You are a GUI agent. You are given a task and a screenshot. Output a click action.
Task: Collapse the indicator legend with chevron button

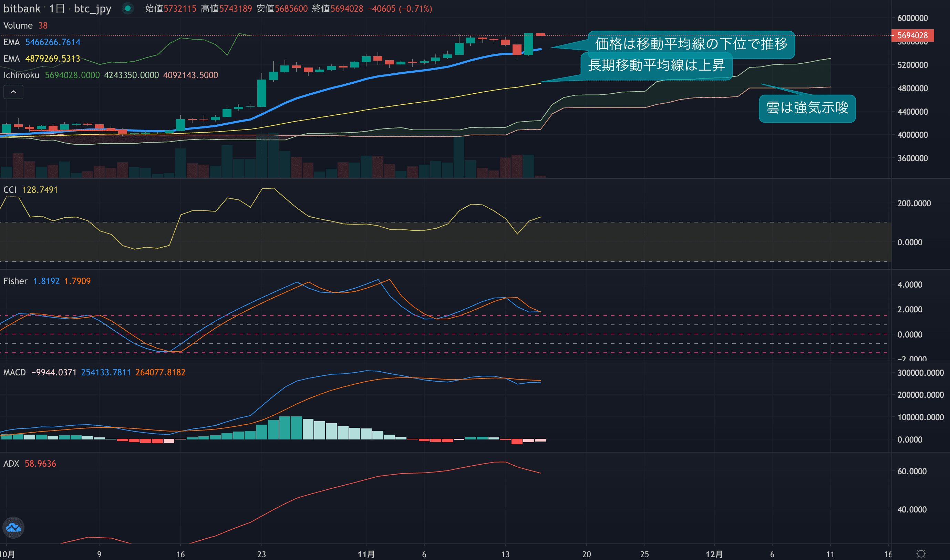(13, 92)
